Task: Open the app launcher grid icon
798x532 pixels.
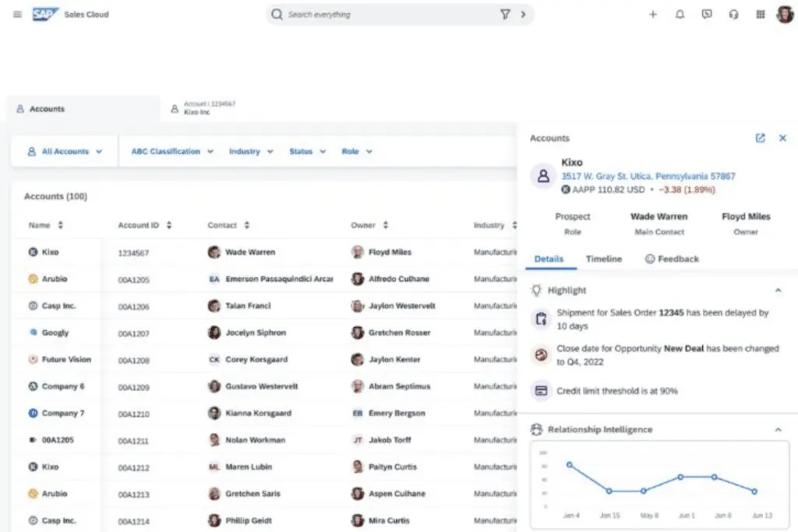Action: click(x=761, y=14)
